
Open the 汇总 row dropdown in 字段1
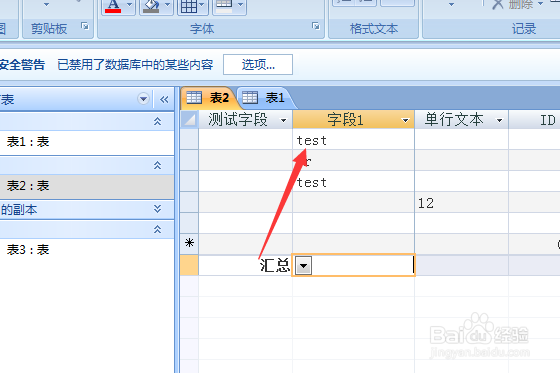[x=304, y=265]
